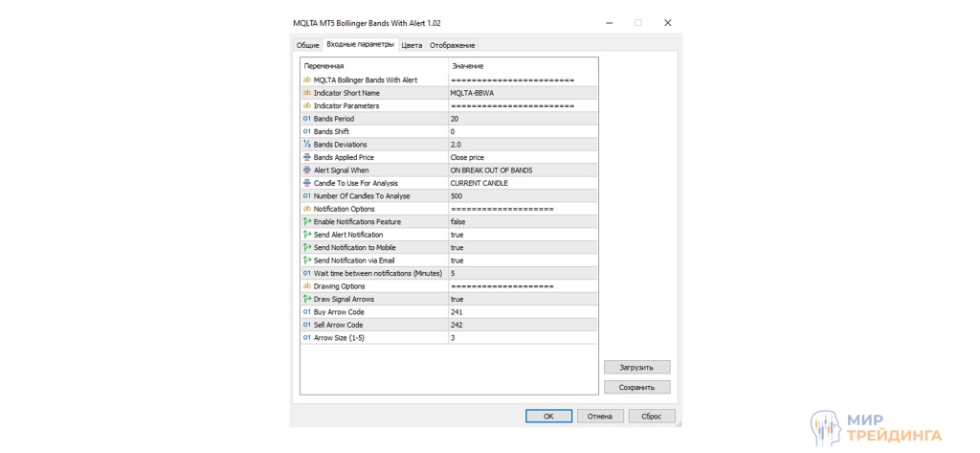Switch to the Общие tab
Viewport: 980px width, 453px height.
click(x=307, y=45)
